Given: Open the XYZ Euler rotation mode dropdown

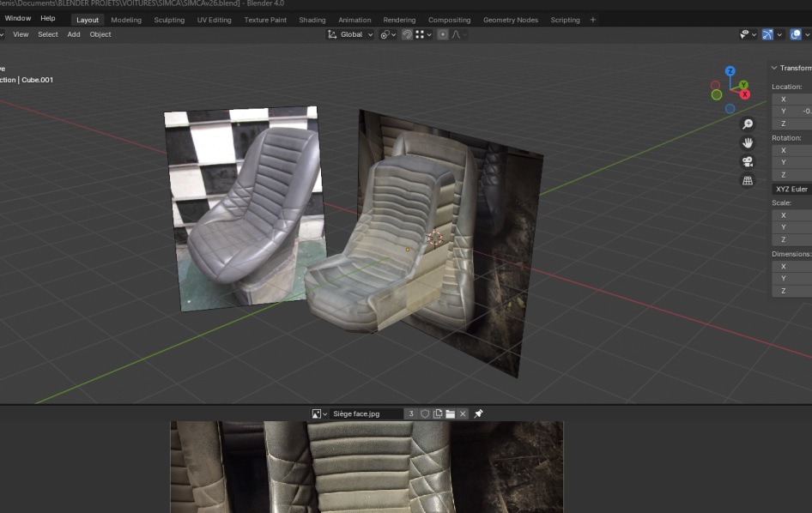Looking at the screenshot, I should coord(792,189).
